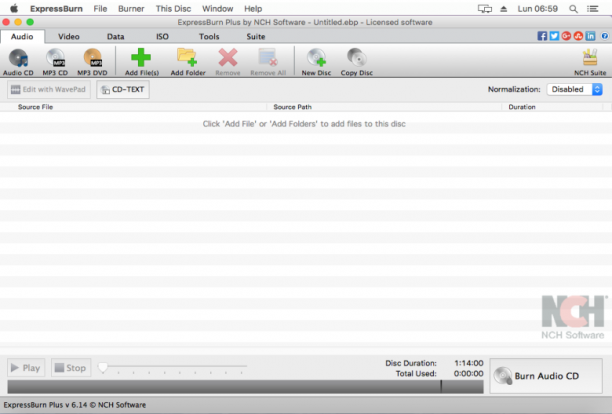Screen dimensions: 612x414
Task: Click the ExpressBurn Plus v 6.14 status text
Action: point(75,405)
